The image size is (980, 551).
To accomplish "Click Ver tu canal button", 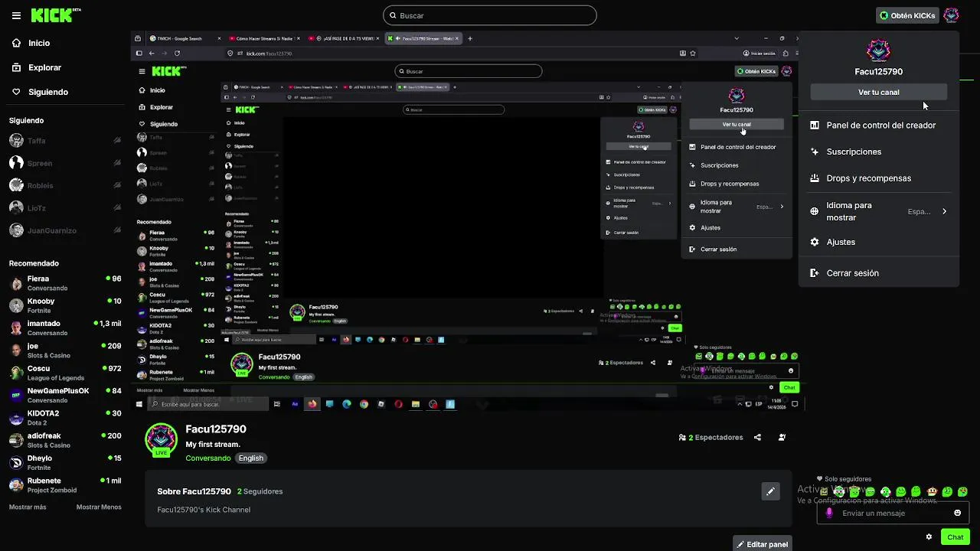I will (x=879, y=92).
